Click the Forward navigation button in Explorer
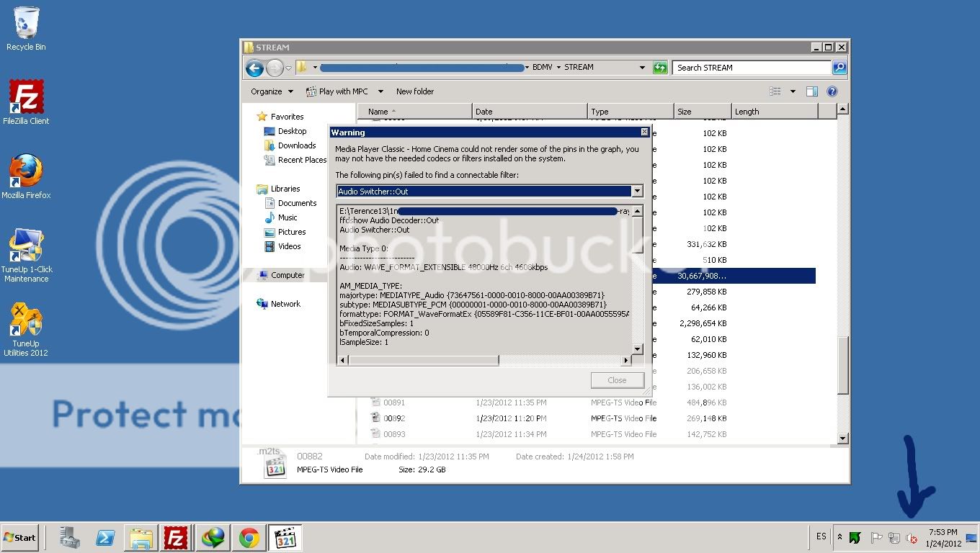Viewport: 980px width, 553px height. point(275,68)
